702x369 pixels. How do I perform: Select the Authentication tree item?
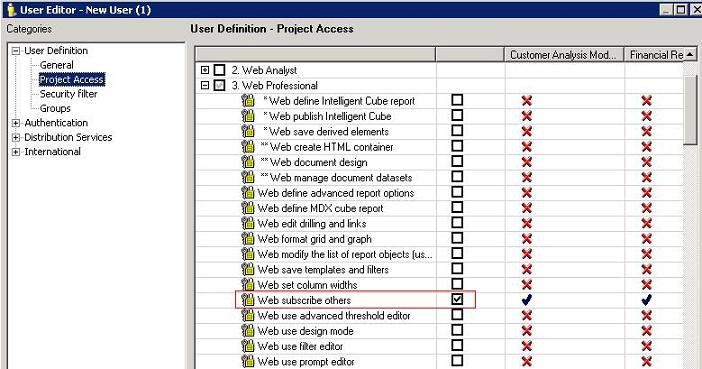coord(56,123)
